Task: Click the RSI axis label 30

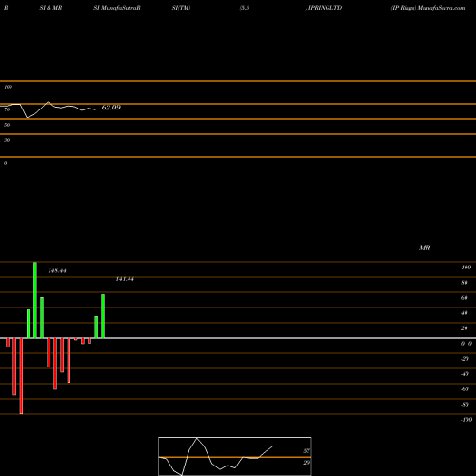Action: coord(7,140)
